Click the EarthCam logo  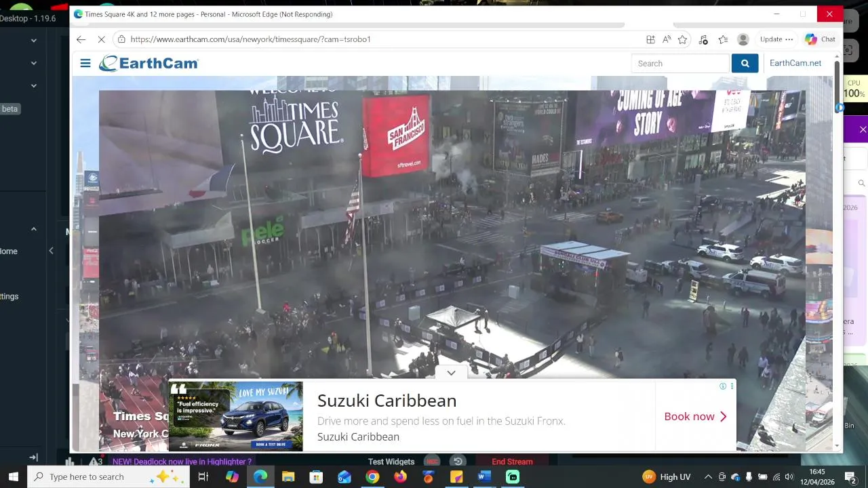click(149, 63)
